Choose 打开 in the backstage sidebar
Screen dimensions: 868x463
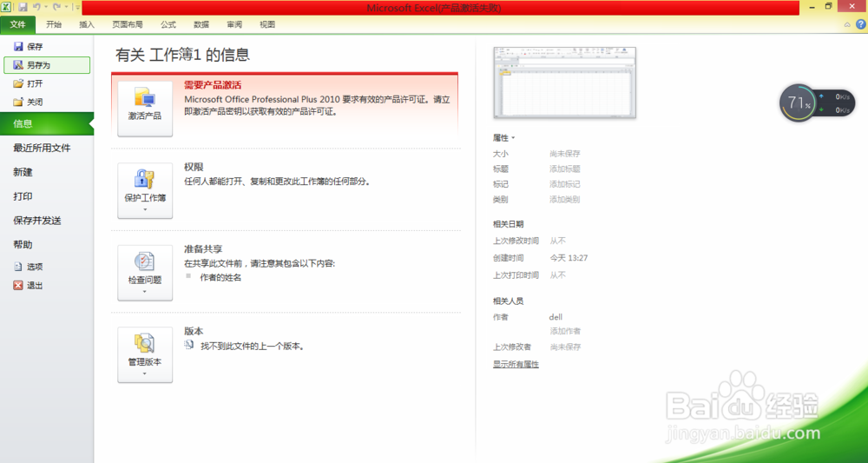29,83
